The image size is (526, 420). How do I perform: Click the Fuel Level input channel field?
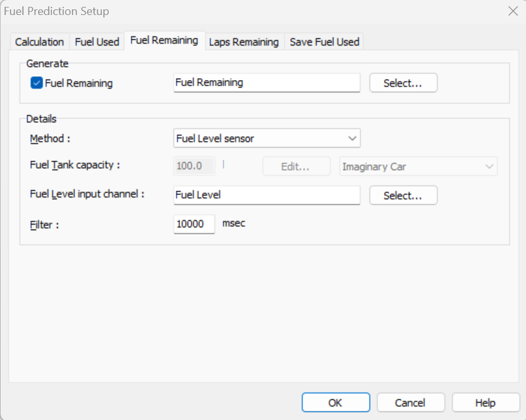tap(266, 195)
